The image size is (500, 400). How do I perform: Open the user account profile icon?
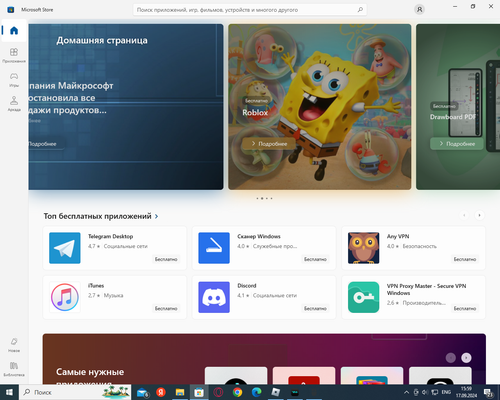[x=419, y=10]
